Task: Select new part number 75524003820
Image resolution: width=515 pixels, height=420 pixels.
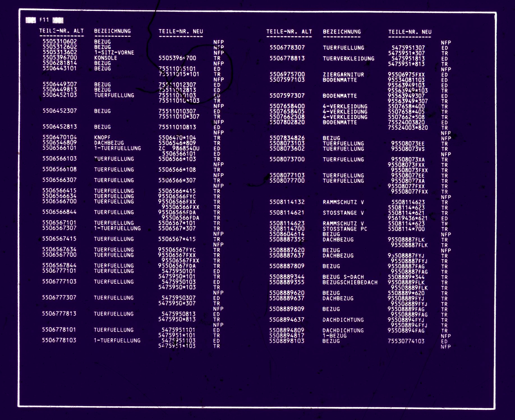Action: pyautogui.click(x=406, y=123)
